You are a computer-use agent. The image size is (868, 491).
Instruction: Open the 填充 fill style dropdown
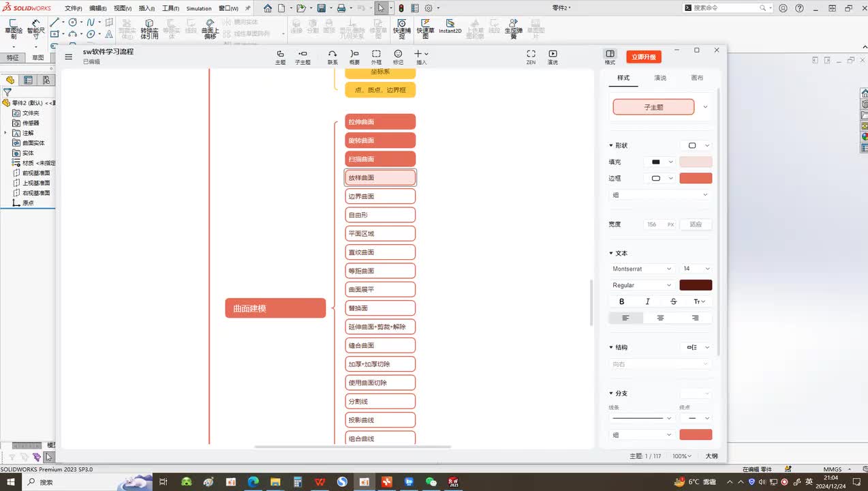click(660, 162)
